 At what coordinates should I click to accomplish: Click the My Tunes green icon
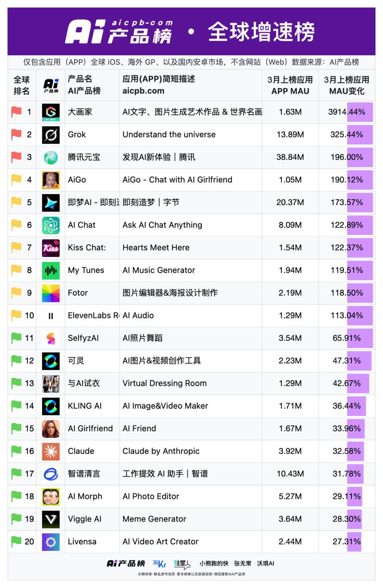pos(51,270)
